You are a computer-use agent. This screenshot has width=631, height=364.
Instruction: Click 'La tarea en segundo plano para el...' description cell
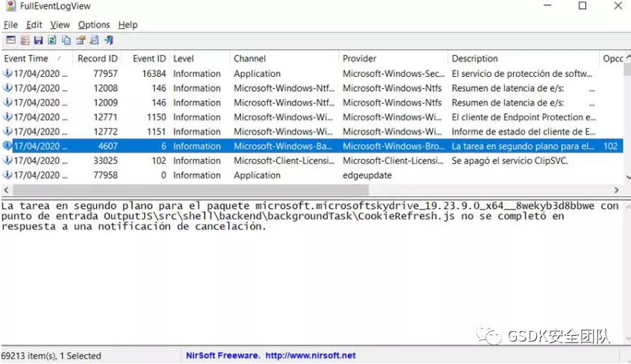(522, 146)
